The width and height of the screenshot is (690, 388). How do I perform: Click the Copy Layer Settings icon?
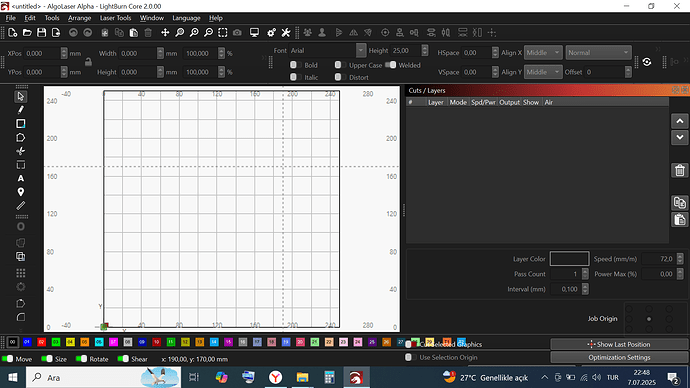680,203
